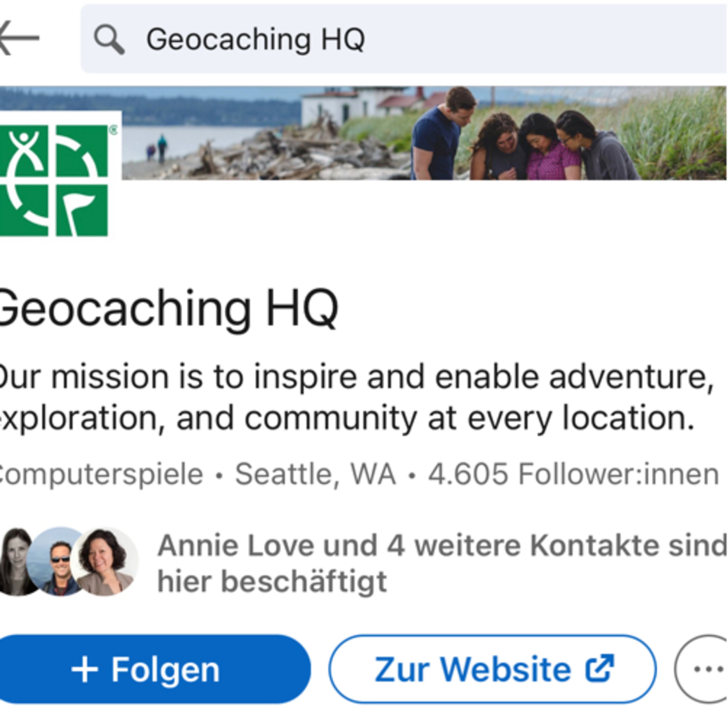Click the magnifying glass search icon
This screenshot has height=728, width=728.
[x=109, y=39]
